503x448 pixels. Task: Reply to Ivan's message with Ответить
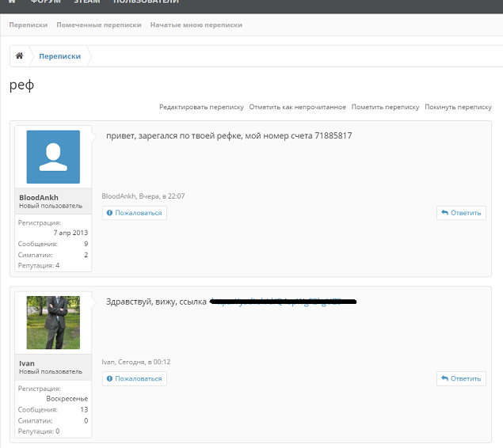(461, 378)
